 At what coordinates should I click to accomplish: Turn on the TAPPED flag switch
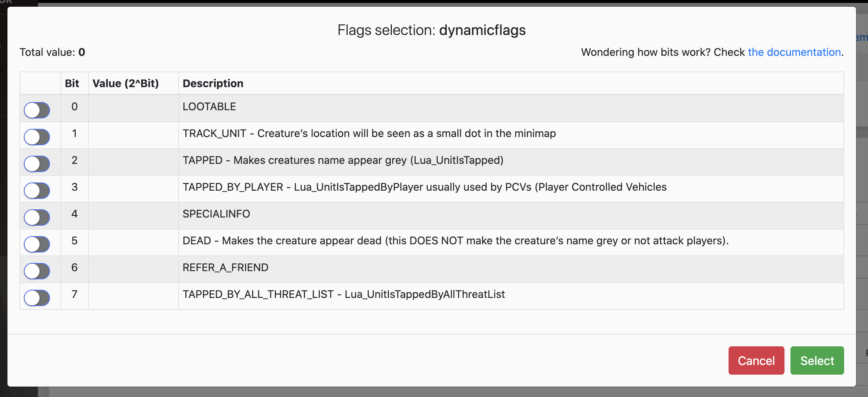[37, 164]
